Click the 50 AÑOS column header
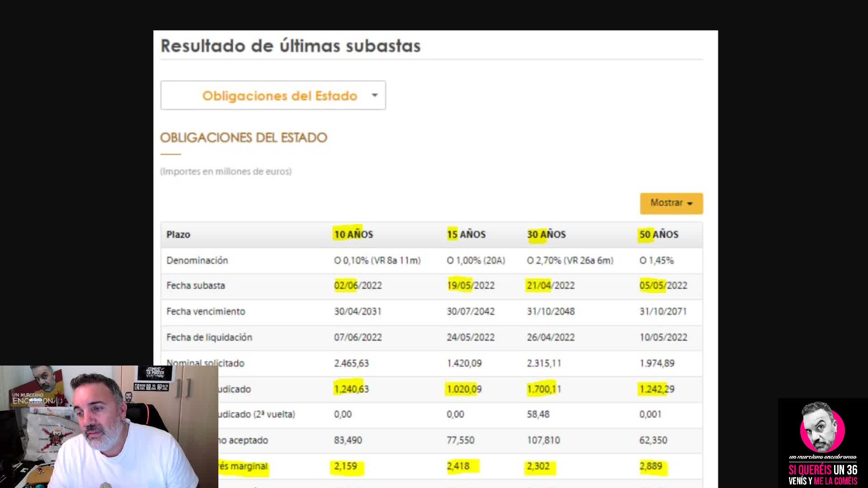Image resolution: width=868 pixels, height=488 pixels. coord(659,235)
